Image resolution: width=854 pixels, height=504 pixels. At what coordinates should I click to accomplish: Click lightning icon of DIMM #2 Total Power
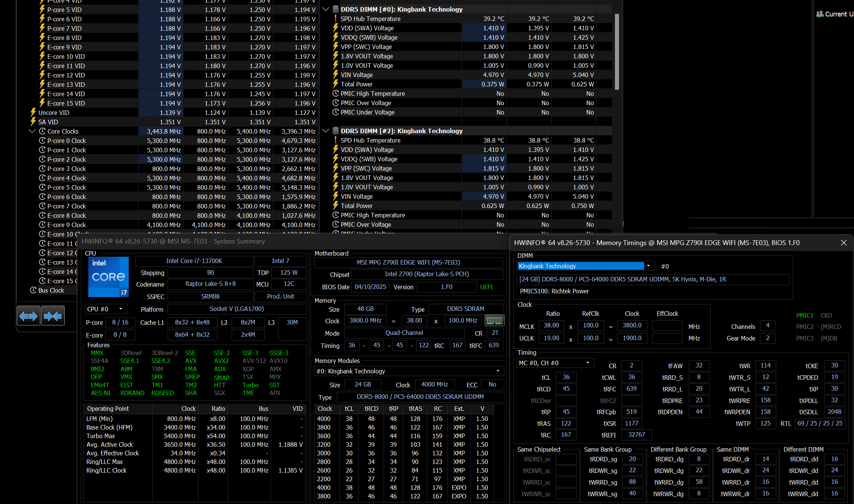click(336, 205)
